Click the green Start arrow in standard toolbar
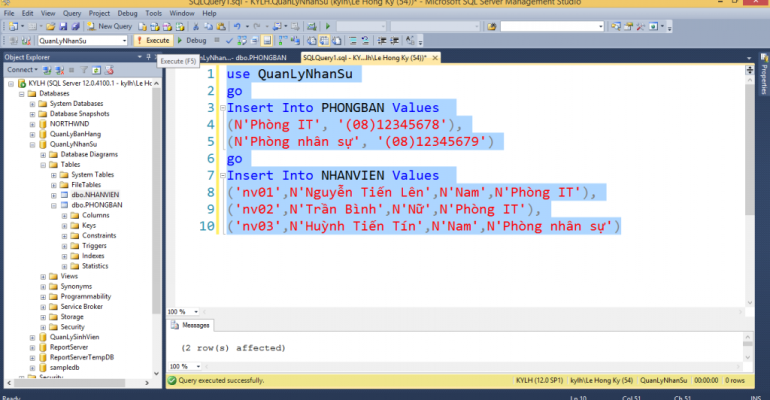Image resolution: width=770 pixels, height=400 pixels. pos(328,27)
